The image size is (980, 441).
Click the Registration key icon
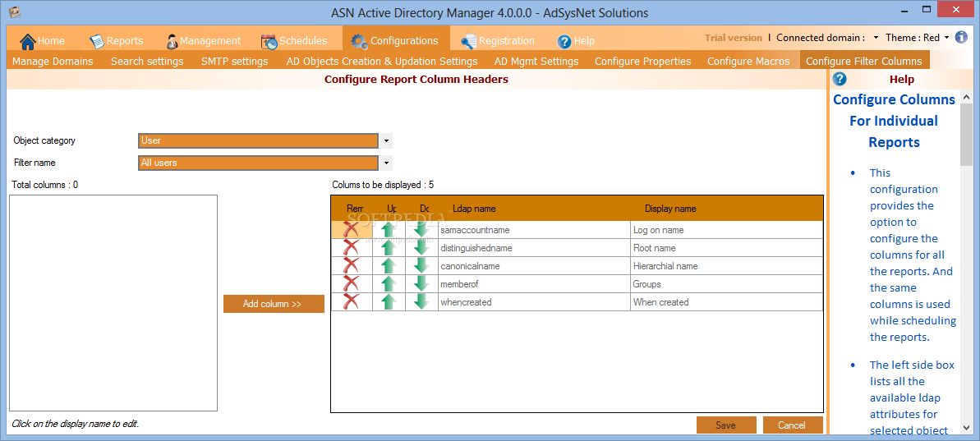pyautogui.click(x=469, y=42)
